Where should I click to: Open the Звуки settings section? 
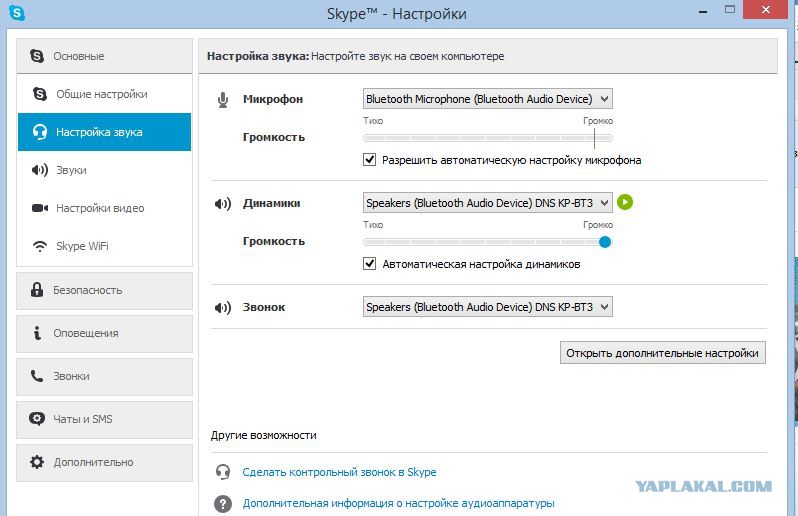pyautogui.click(x=71, y=170)
